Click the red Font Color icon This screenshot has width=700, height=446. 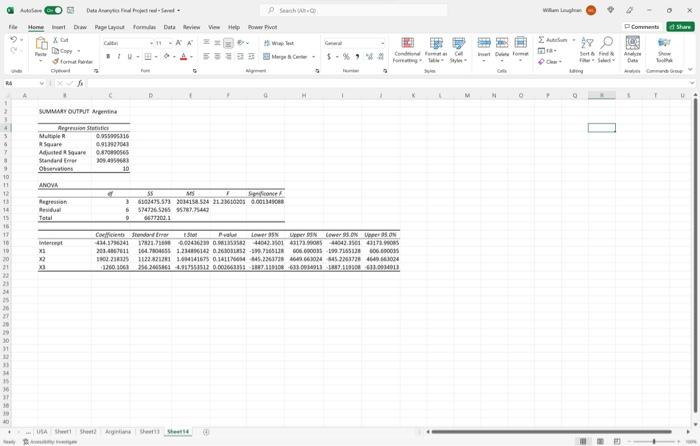pos(183,57)
